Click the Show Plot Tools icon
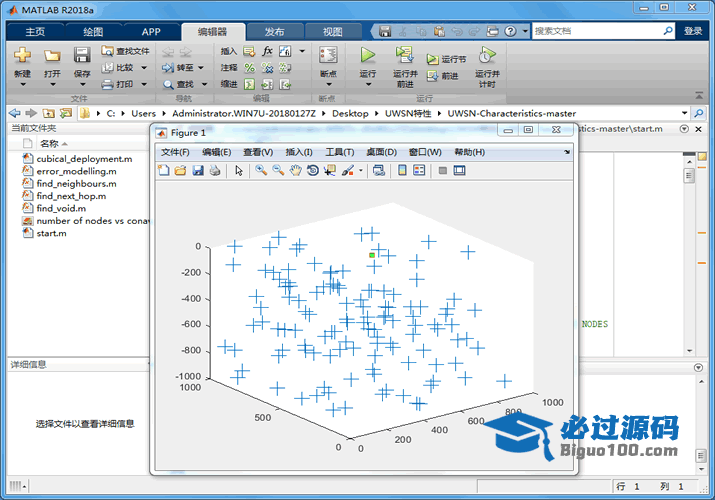715x500 pixels. point(460,170)
